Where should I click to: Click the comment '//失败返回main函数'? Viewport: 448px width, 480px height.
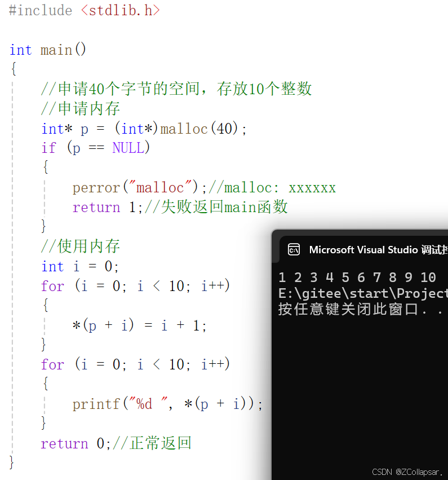[x=216, y=207]
